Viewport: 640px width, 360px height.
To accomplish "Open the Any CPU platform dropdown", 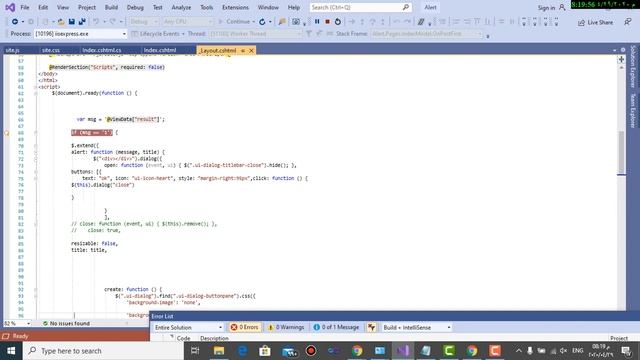I will point(187,22).
